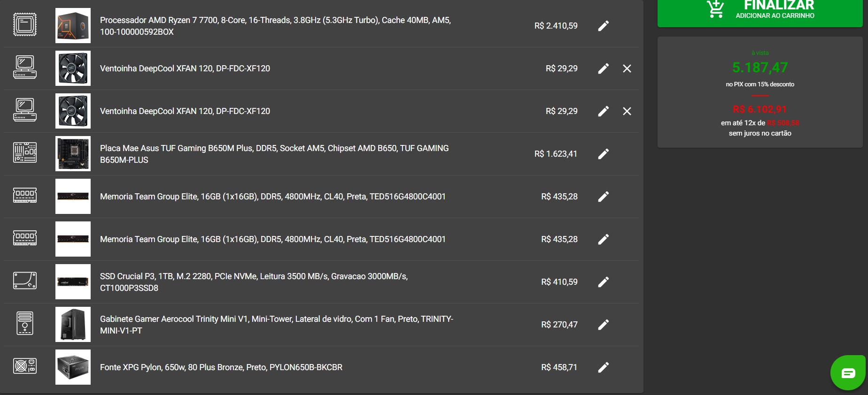Click the motherboard category icon

[x=25, y=153]
